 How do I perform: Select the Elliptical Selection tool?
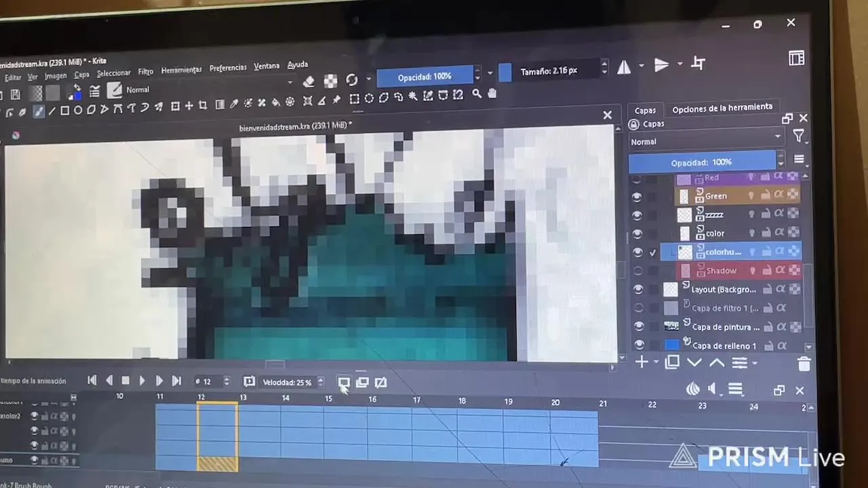tap(369, 98)
